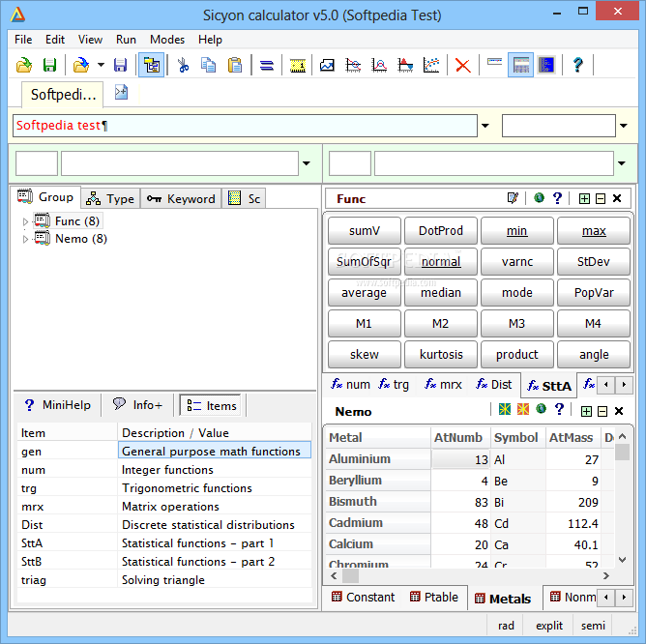
Task: Toggle the explit mode in status bar
Action: point(549,626)
